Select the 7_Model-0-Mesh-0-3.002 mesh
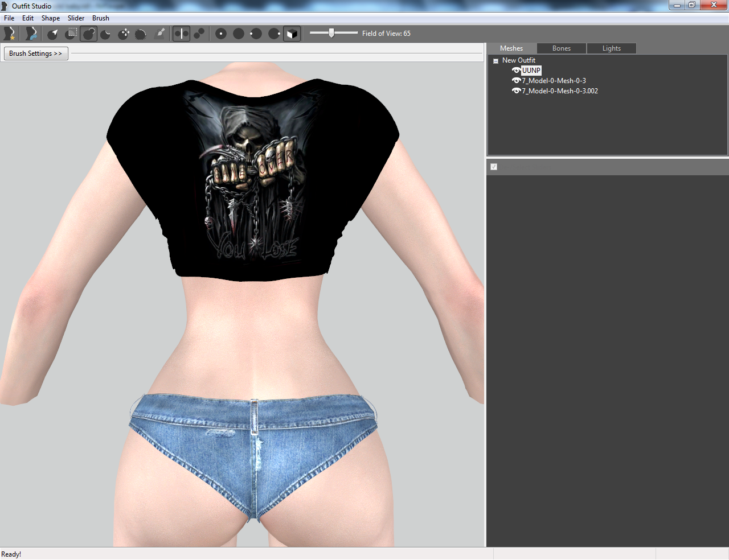 560,91
